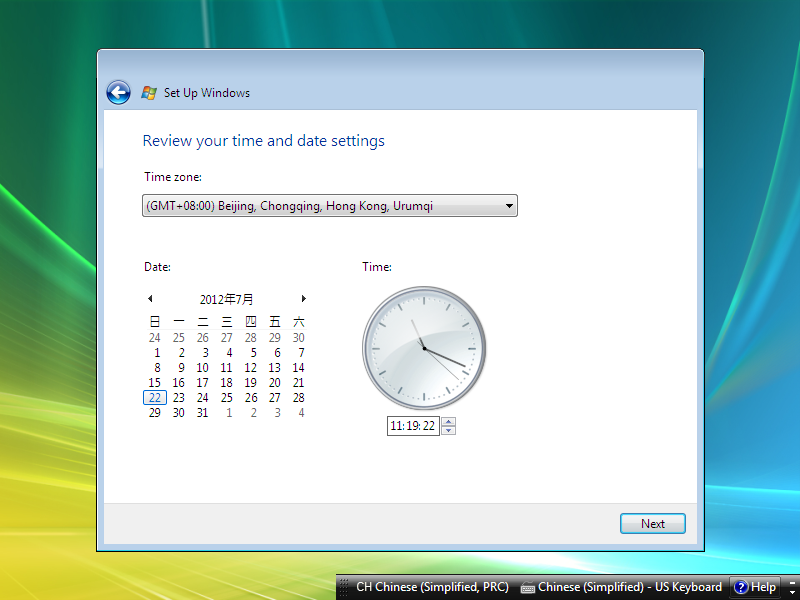Show previous month in calendar
The image size is (800, 600).
[x=150, y=298]
